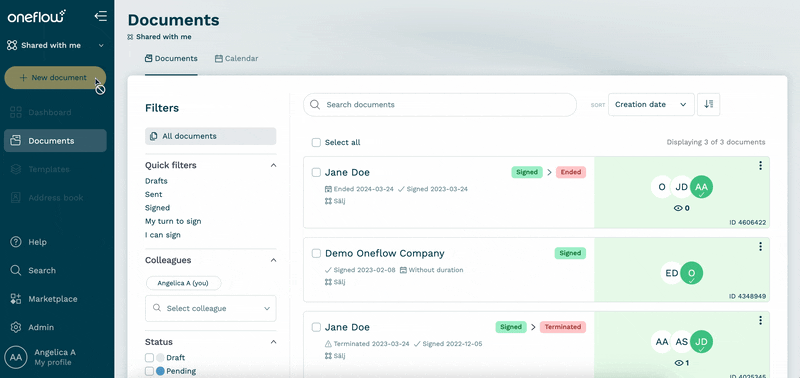Screen dimensions: 800x378
Task: Open the Demo Oneflow Company document title
Action: coord(385,254)
